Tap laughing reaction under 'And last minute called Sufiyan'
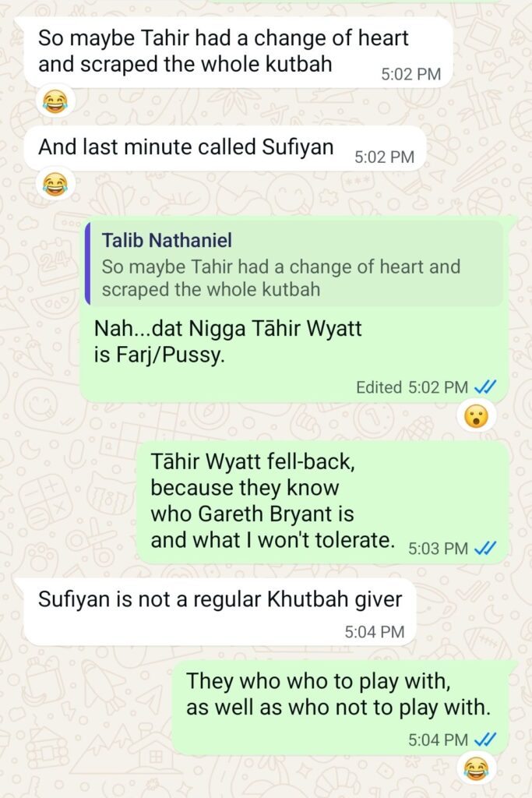Viewport: 532px width, 798px height. click(55, 184)
